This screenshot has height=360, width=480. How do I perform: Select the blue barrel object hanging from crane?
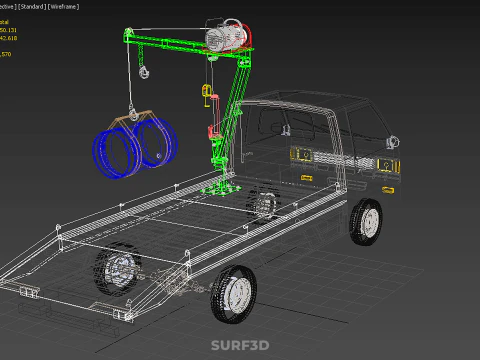tap(135, 148)
